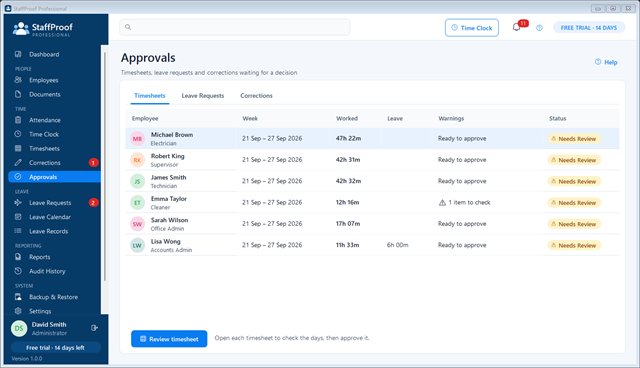This screenshot has width=640, height=368.
Task: Click the sign-out icon beside David Smith
Action: (x=94, y=328)
